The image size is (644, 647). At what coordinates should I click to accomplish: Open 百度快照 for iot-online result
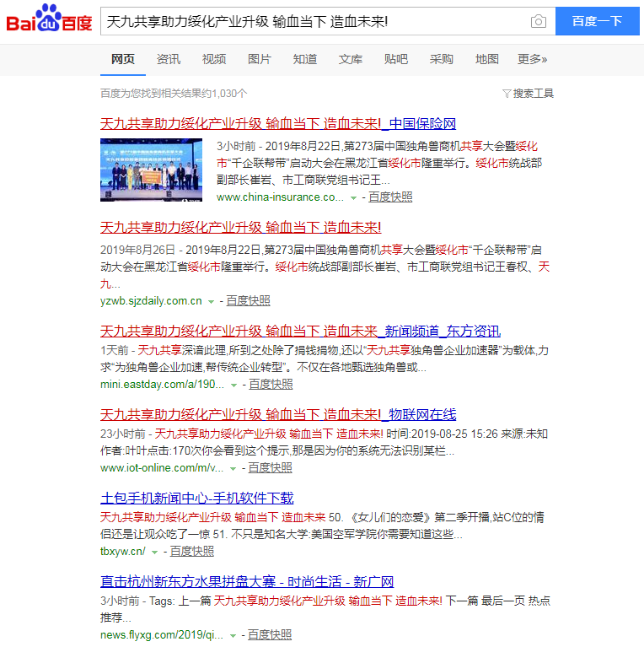click(x=270, y=467)
